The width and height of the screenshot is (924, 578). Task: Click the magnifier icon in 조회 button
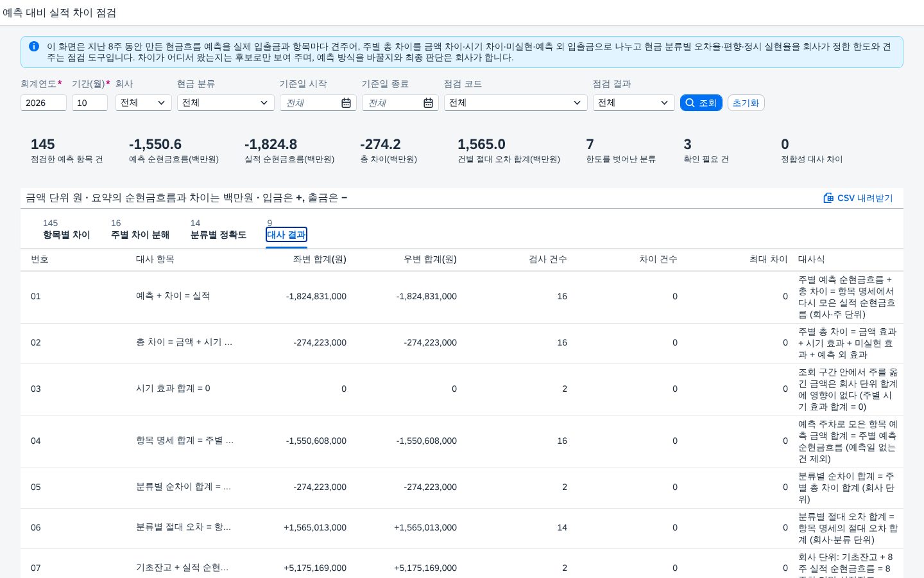tap(690, 103)
